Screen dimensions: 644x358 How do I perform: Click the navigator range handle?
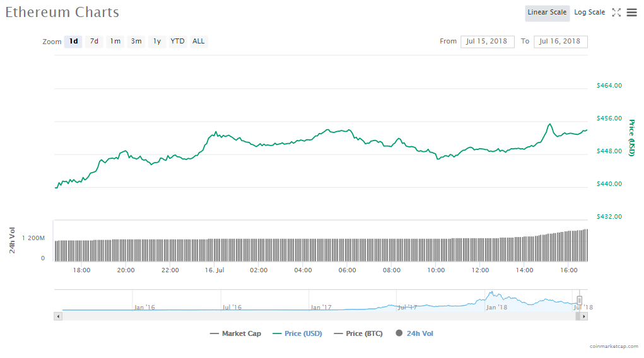[x=579, y=301]
